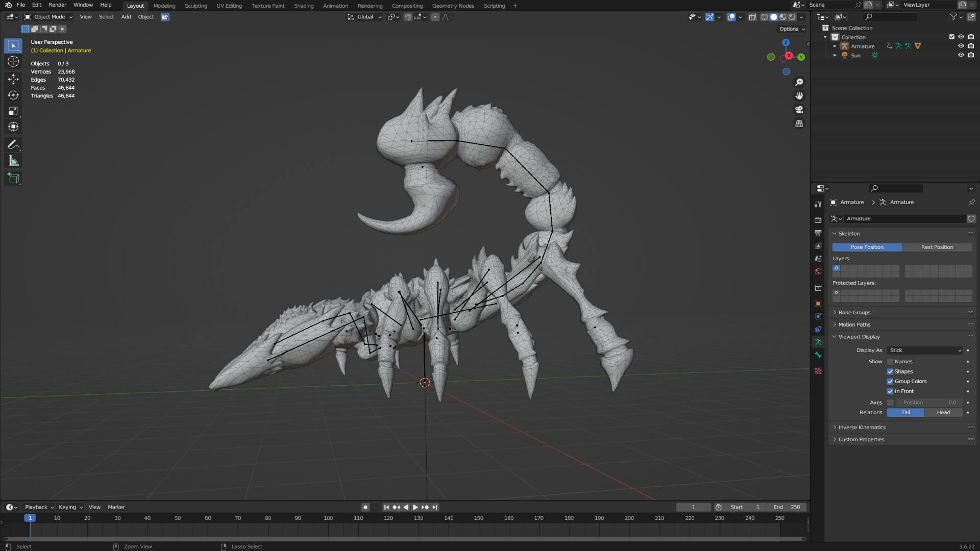
Task: Open the Display As Stick dropdown
Action: [x=925, y=350]
